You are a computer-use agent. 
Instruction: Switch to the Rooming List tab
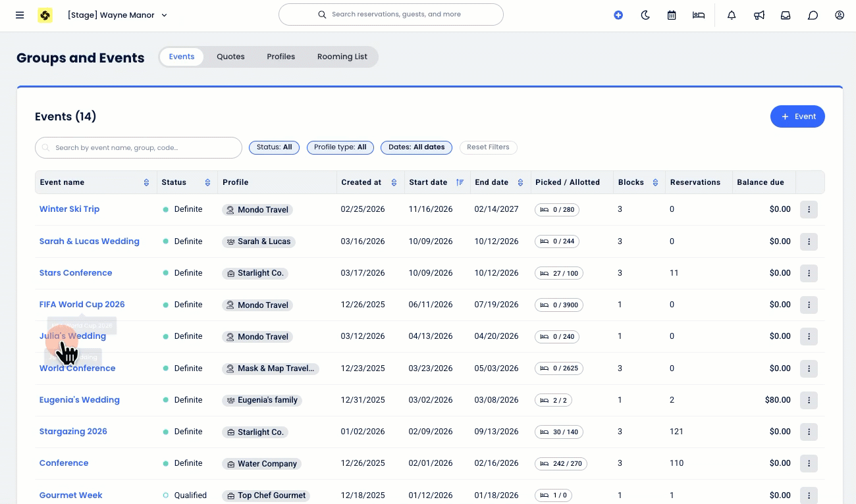point(342,57)
